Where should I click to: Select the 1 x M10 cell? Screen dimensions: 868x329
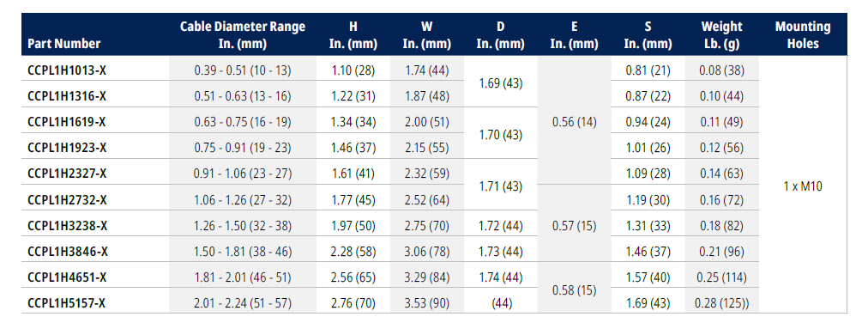click(x=803, y=186)
